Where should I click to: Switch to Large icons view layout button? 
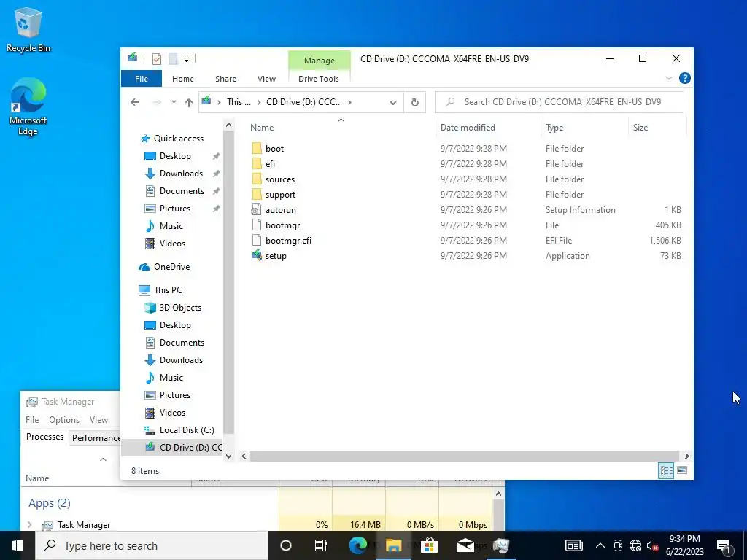[x=682, y=471]
